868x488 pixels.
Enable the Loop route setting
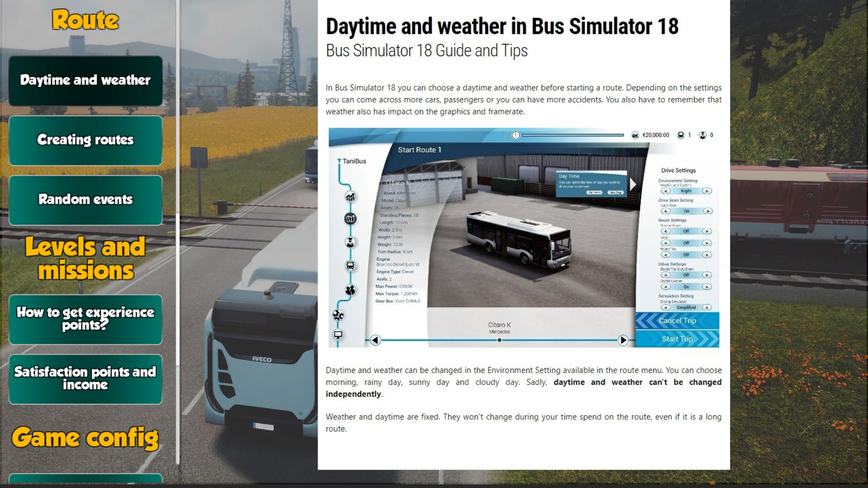[x=707, y=243]
